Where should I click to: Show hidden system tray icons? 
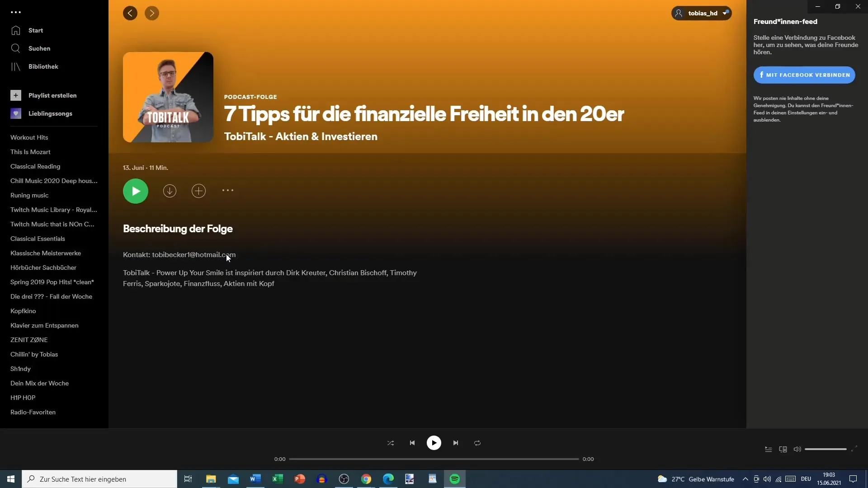[x=745, y=479]
